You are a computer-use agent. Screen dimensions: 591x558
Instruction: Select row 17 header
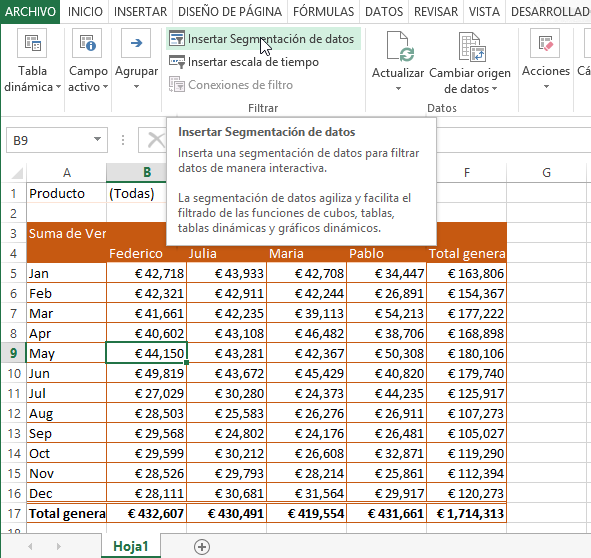point(14,513)
